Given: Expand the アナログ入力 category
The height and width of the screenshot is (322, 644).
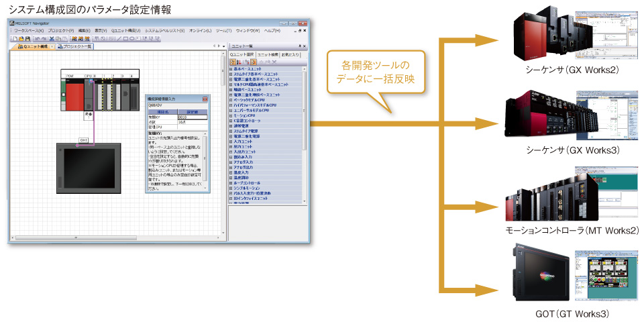Looking at the screenshot, I should coord(231,162).
